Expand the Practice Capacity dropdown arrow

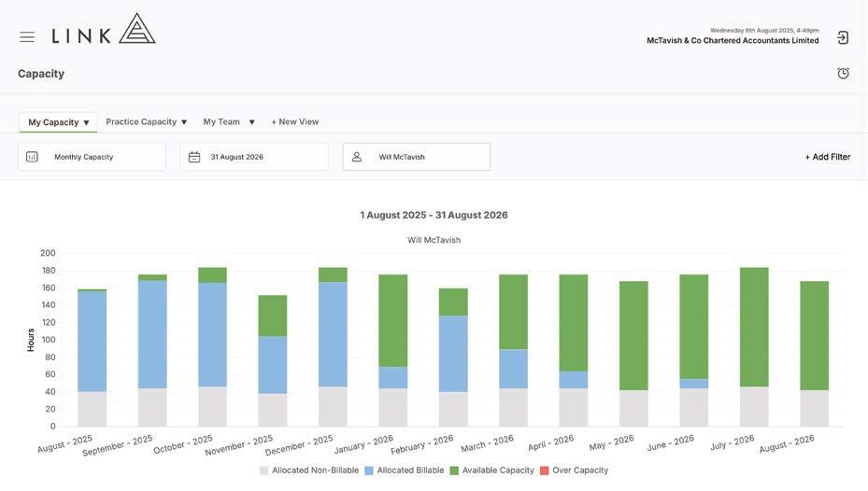click(184, 122)
